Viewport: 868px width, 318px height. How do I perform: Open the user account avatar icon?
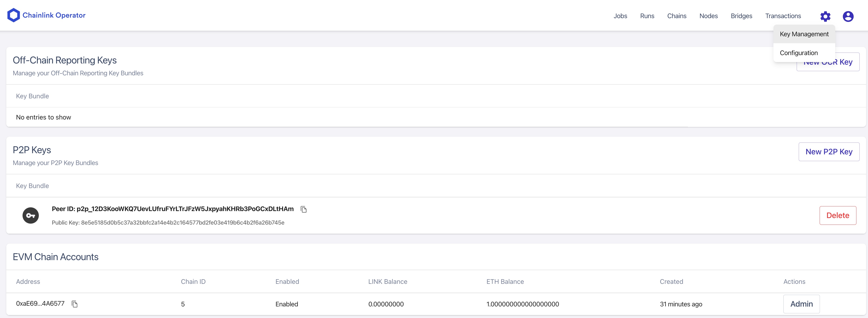pos(848,16)
